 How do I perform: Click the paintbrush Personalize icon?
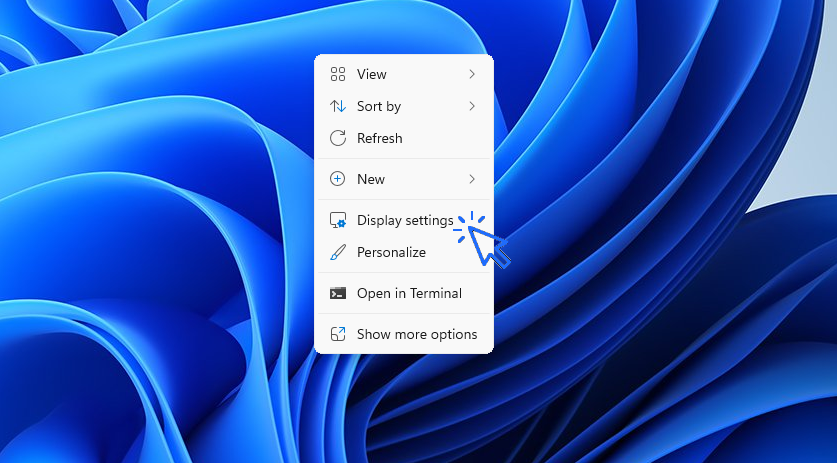[338, 252]
